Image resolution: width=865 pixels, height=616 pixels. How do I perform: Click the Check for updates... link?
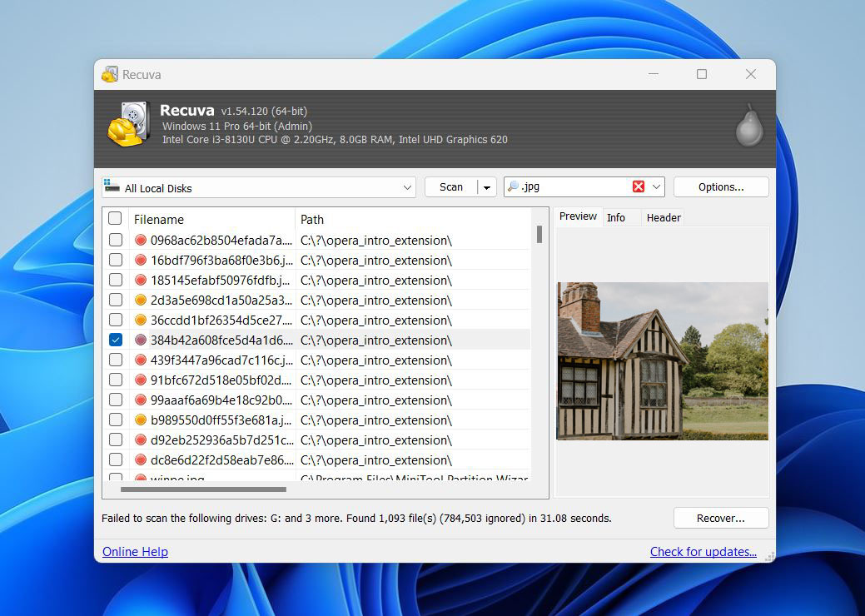click(x=703, y=551)
